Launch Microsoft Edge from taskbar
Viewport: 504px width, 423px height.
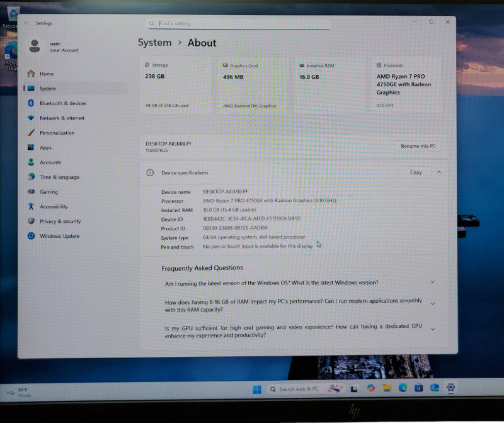pos(403,388)
